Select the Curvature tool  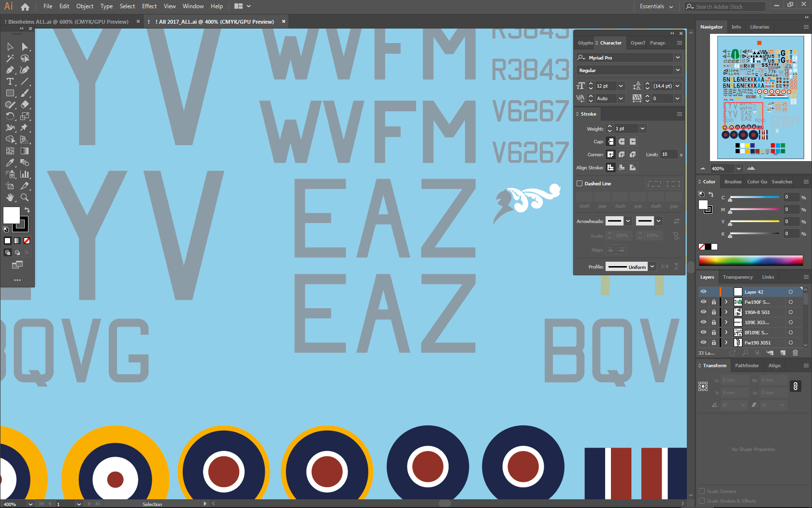pyautogui.click(x=25, y=70)
